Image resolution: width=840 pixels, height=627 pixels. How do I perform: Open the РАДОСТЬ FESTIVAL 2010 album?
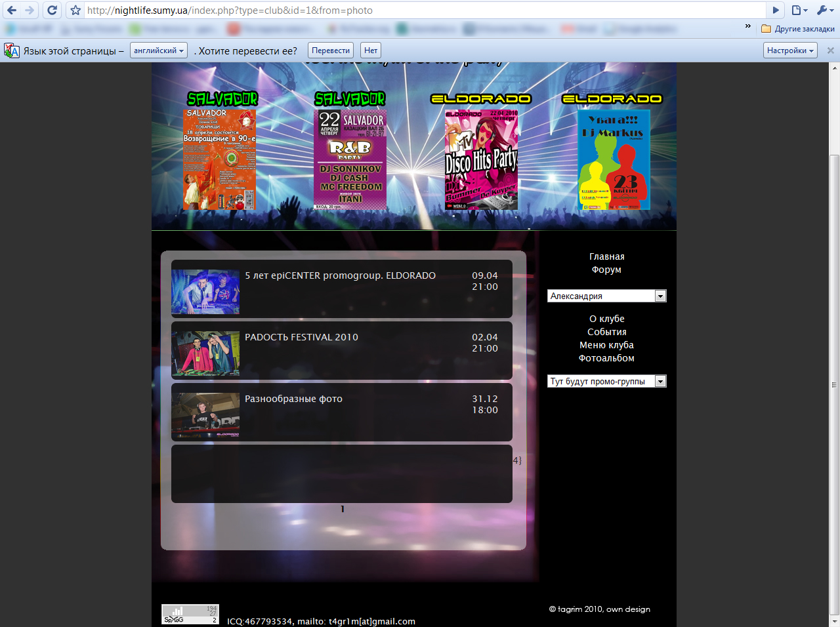(301, 337)
